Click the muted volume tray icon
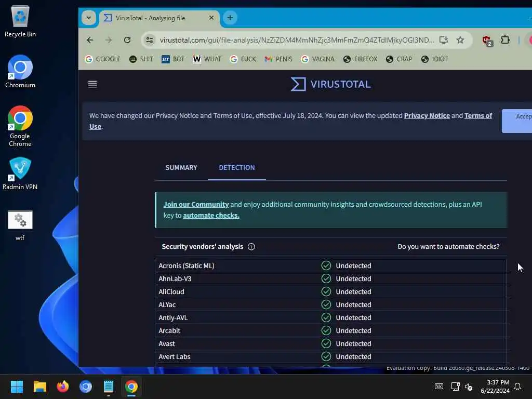The width and height of the screenshot is (532, 399). pos(469,387)
